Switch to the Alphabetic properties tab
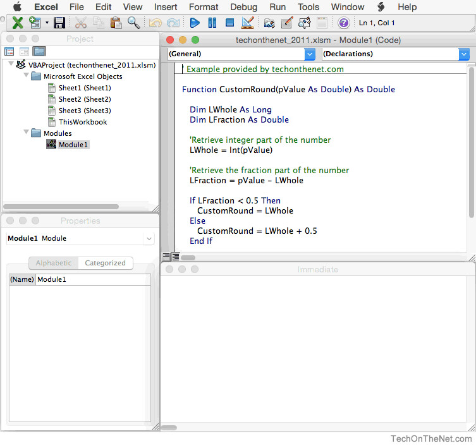Image resolution: width=476 pixels, height=448 pixels. [54, 263]
